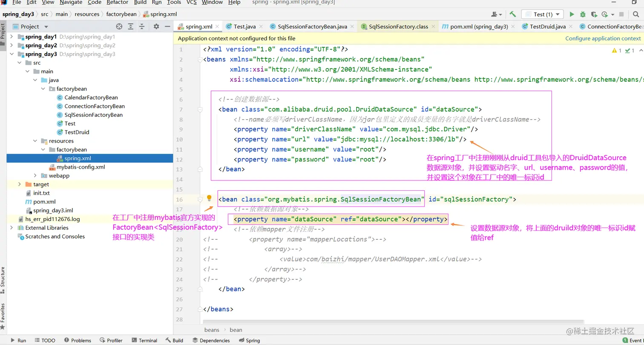The height and width of the screenshot is (345, 644).
Task: Open the TODO tool window
Action: [x=44, y=340]
